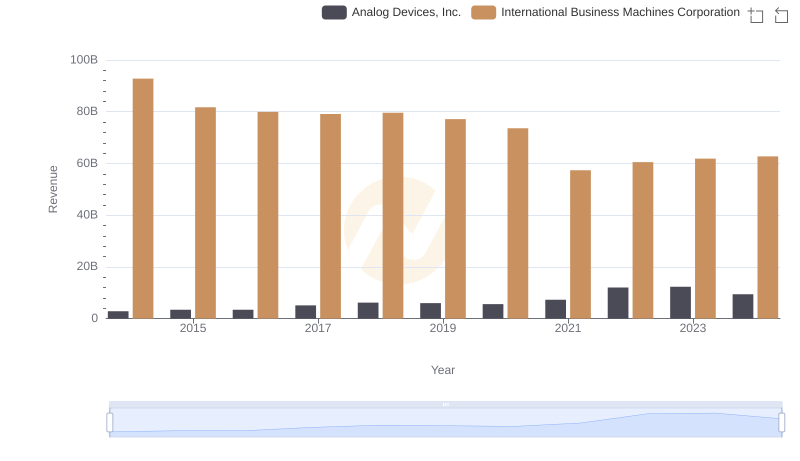Click the zoom area select icon
The height and width of the screenshot is (461, 800).
click(x=756, y=15)
